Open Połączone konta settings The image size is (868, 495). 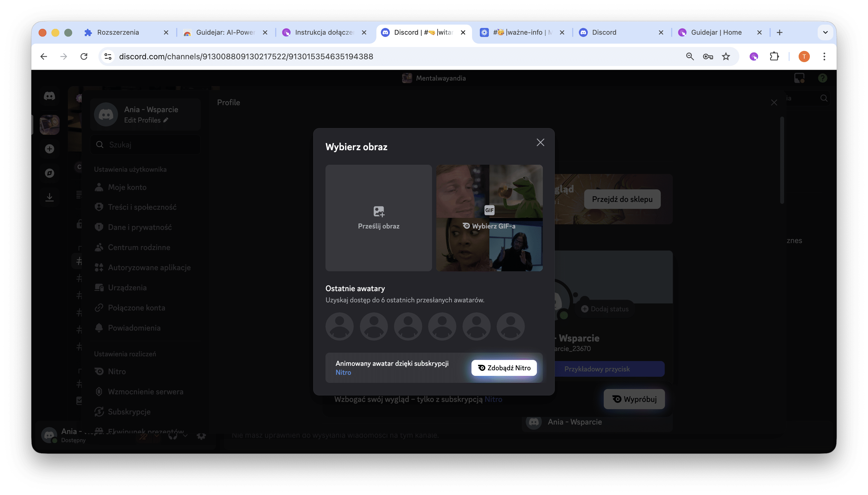tap(145, 308)
